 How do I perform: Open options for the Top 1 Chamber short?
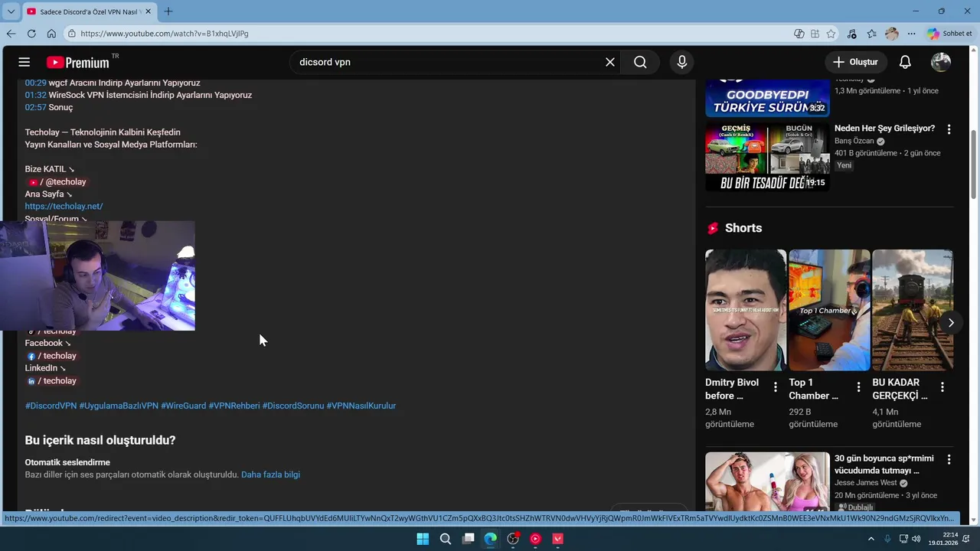pos(858,387)
